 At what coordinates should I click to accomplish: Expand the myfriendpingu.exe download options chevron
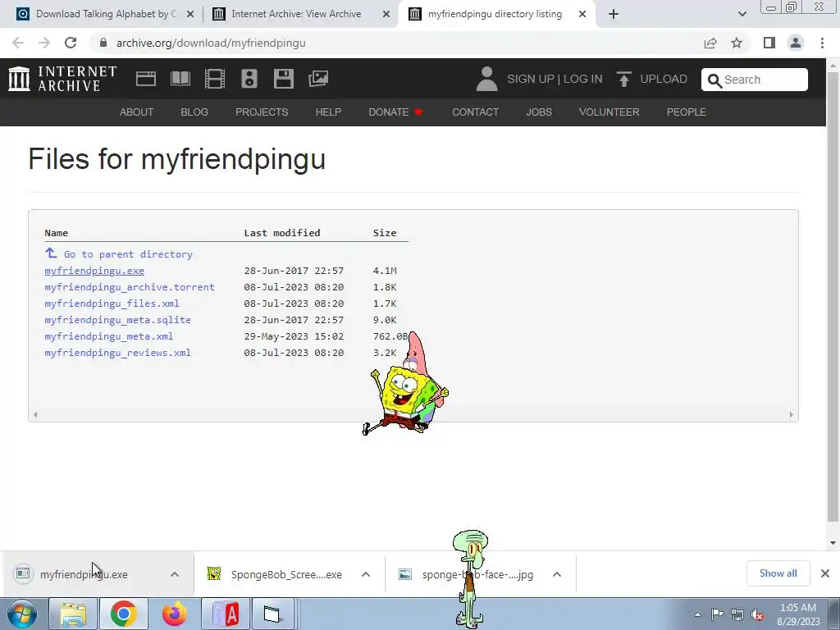pyautogui.click(x=175, y=574)
